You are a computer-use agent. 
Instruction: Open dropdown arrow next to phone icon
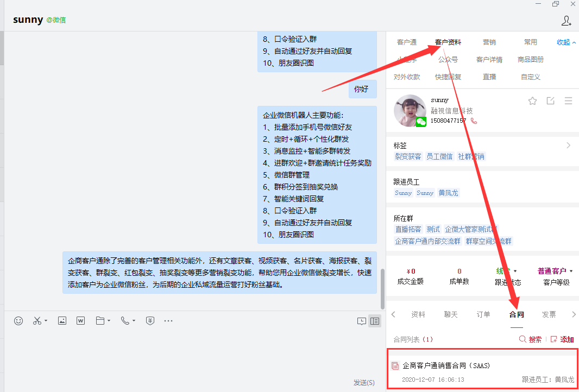coord(134,321)
